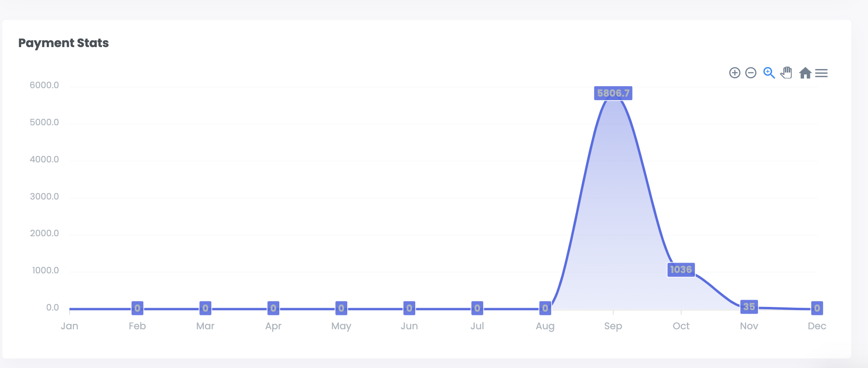Open the chart hamburger export menu
Viewport: 868px width, 368px height.
[821, 73]
